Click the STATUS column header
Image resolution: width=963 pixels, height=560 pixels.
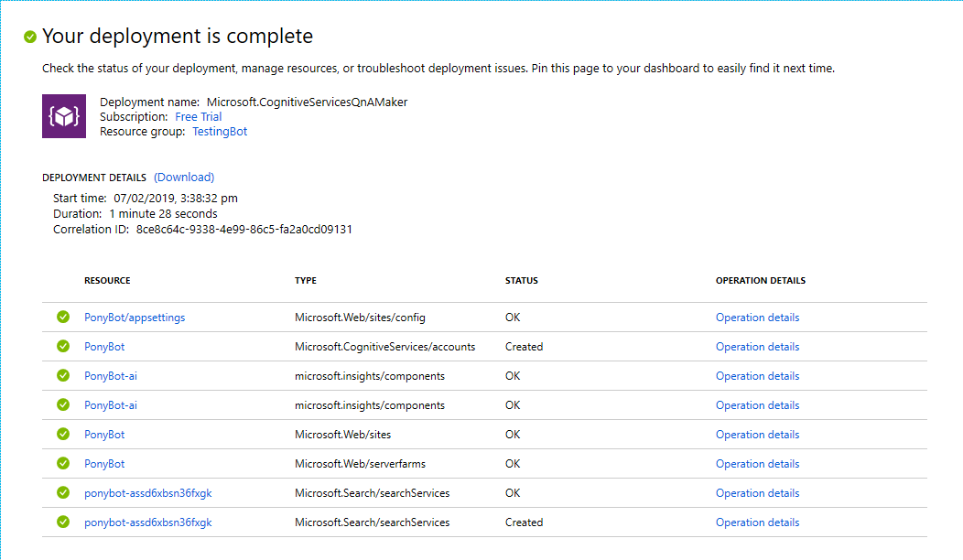click(x=522, y=281)
